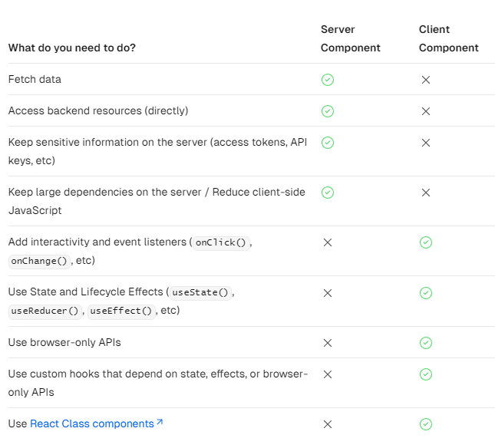This screenshot has height=448, width=495.
Task: Click Client check for Add interactivity row
Action: (426, 242)
